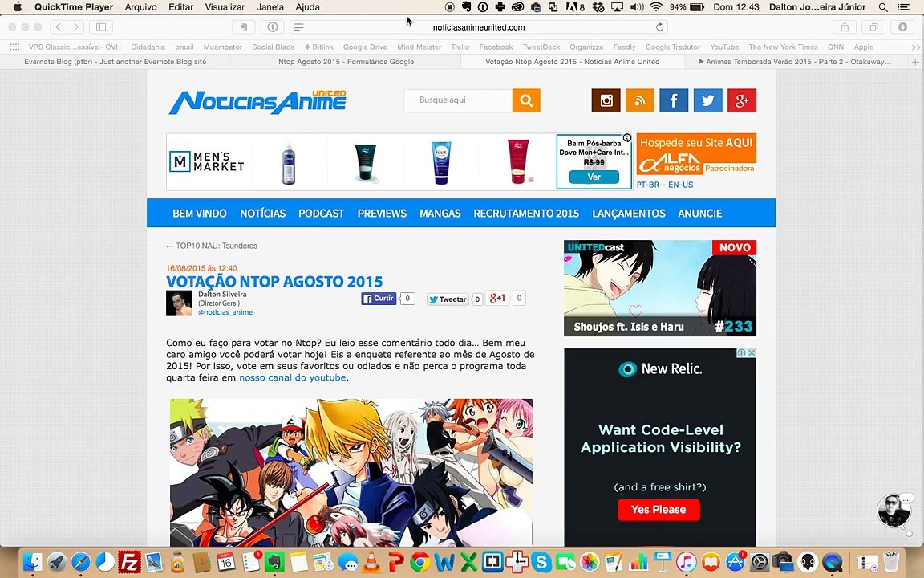Show all tabs button in Safari
Viewport: 924px width, 578px height.
[x=873, y=27]
